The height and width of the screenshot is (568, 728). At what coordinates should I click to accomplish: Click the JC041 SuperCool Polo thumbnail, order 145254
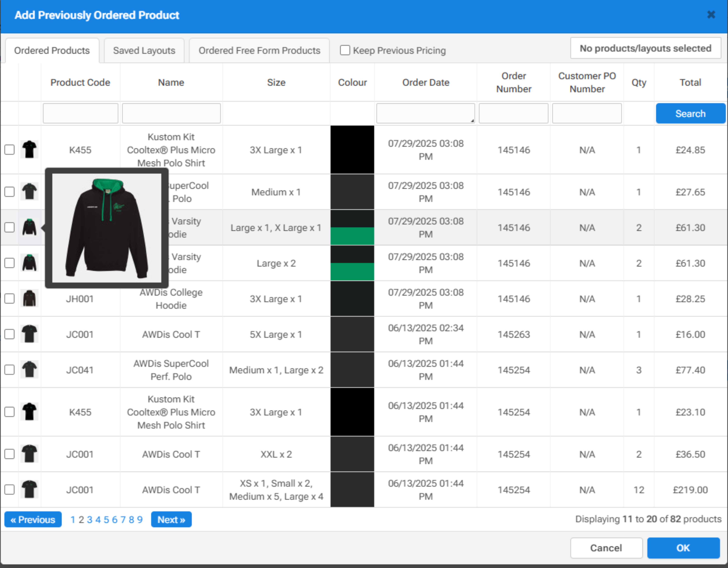tap(29, 370)
